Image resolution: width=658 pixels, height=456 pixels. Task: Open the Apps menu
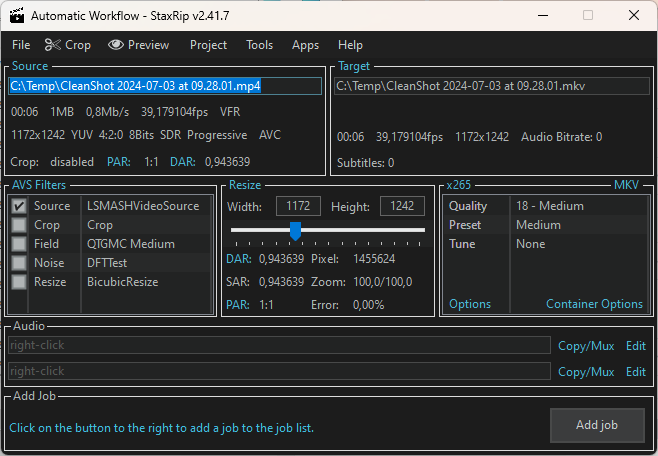pos(305,45)
